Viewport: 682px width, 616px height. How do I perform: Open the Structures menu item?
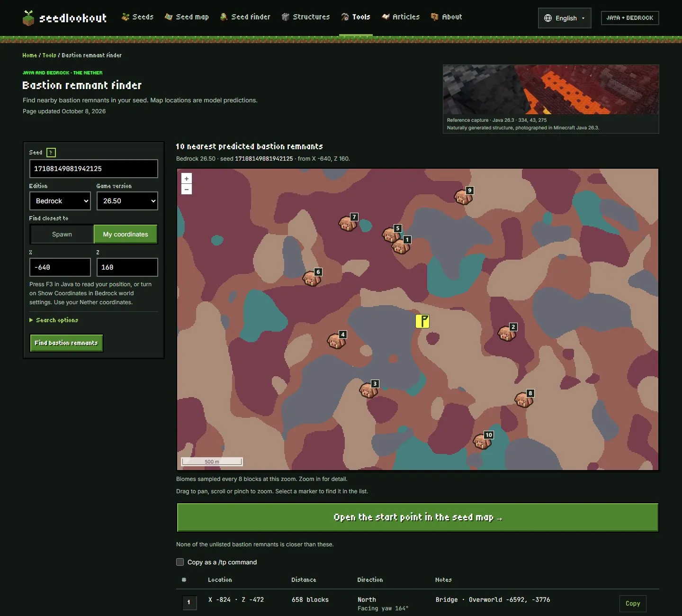point(306,17)
